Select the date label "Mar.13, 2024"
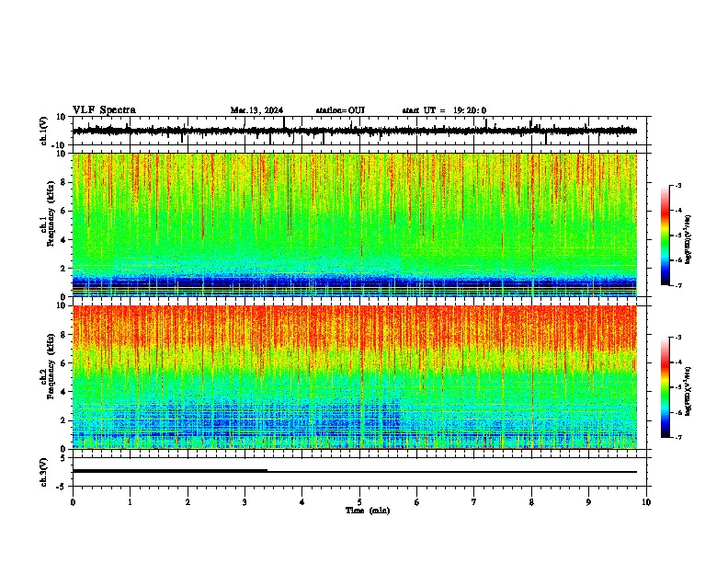 point(256,110)
